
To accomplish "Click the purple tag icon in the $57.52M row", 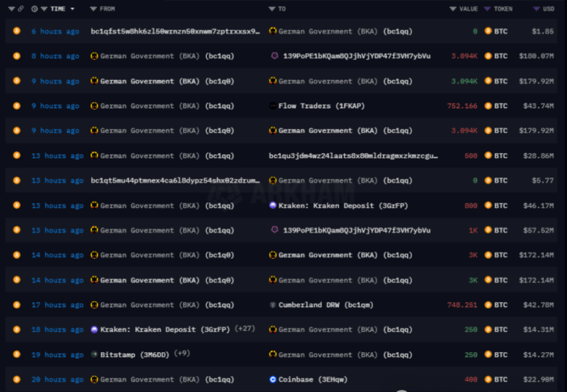I will pyautogui.click(x=275, y=230).
